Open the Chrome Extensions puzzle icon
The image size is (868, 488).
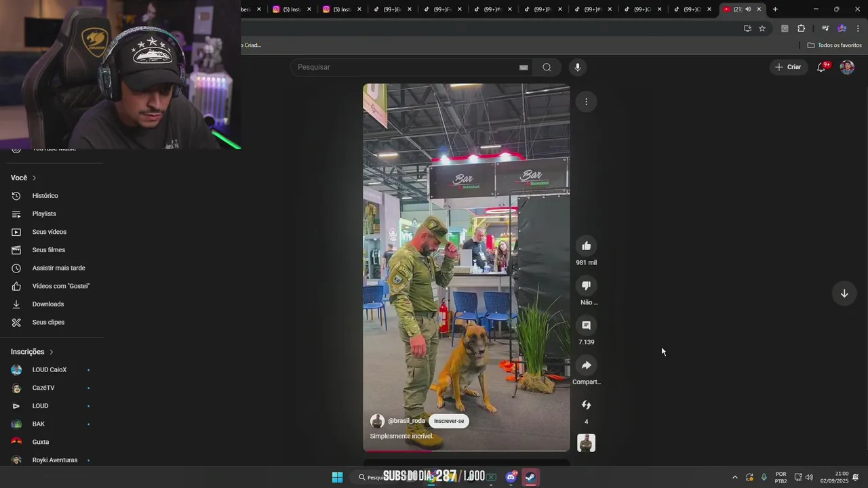(x=801, y=28)
